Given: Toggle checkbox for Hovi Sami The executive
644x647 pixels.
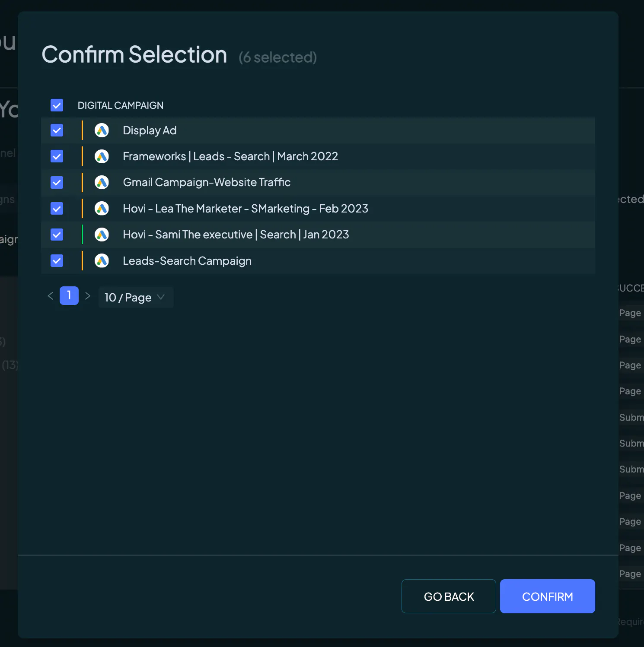Looking at the screenshot, I should (57, 235).
